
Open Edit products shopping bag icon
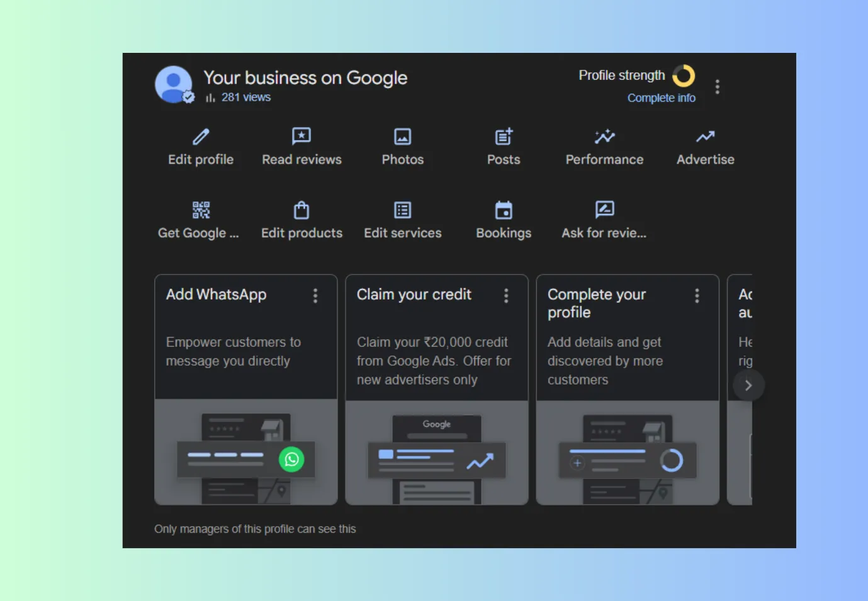tap(302, 210)
